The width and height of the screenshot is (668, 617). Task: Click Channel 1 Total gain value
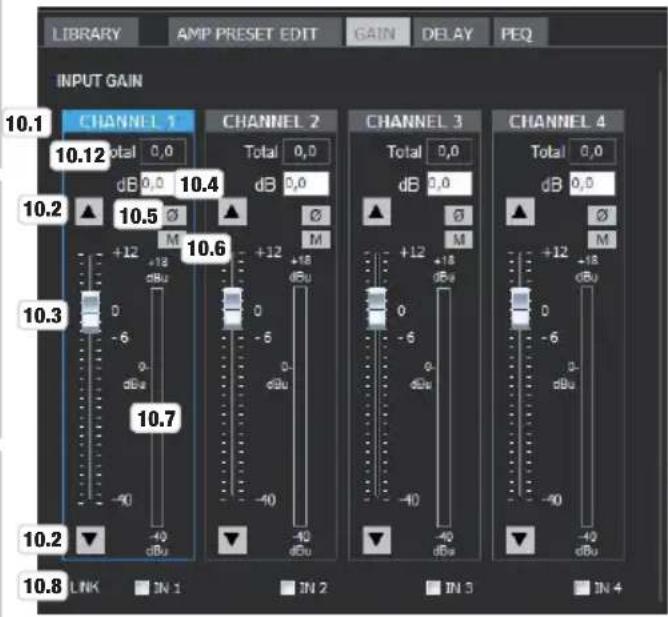[163, 151]
